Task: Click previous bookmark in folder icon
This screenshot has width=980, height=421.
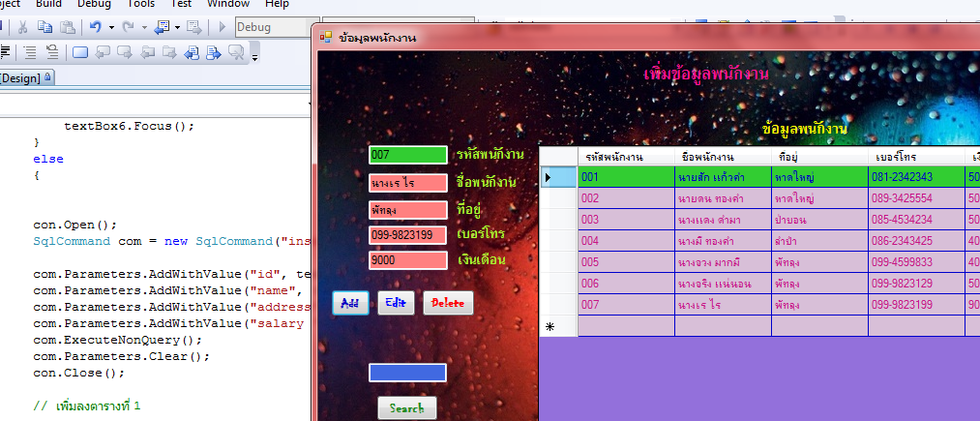Action: tap(147, 52)
